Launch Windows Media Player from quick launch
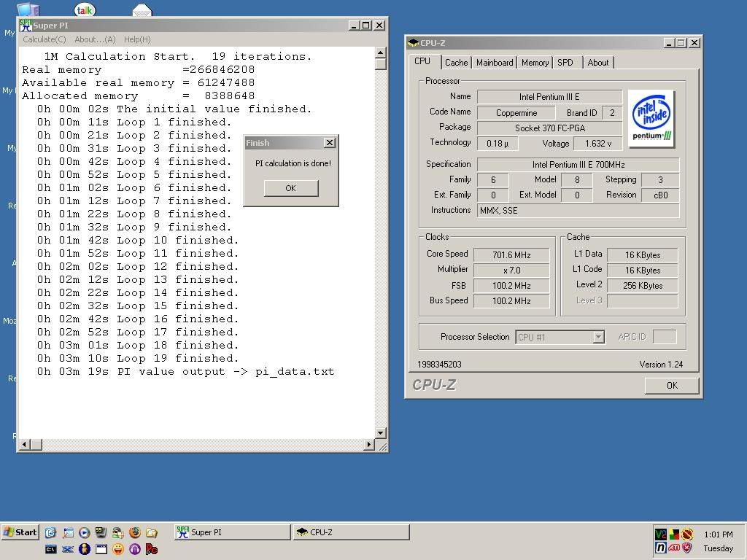 coord(85,532)
